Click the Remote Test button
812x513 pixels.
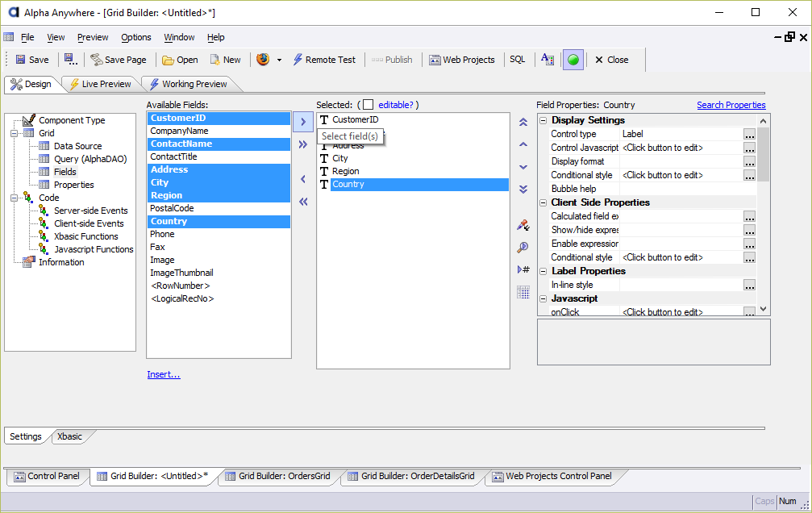(325, 60)
